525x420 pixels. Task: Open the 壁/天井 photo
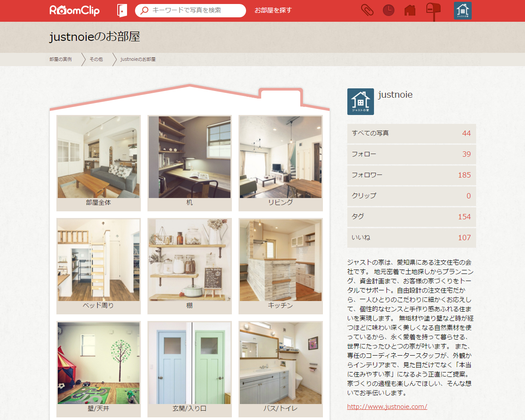[x=99, y=363]
